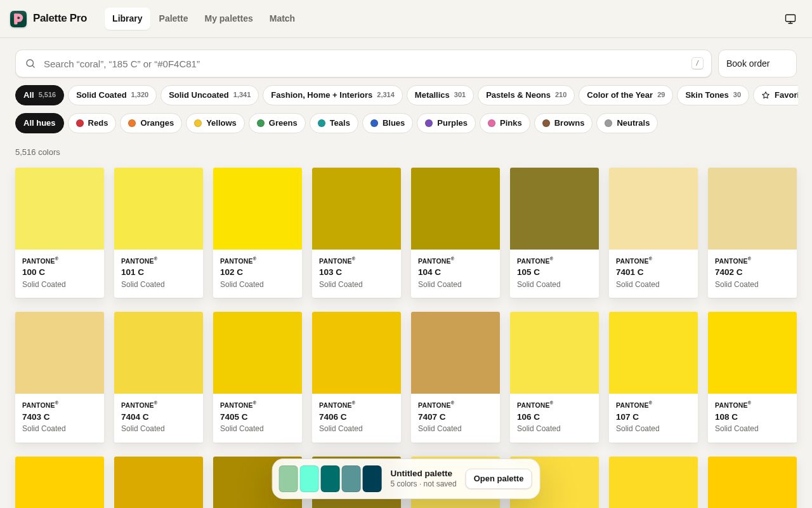Click the slash shortcut hint badge
This screenshot has height=508, width=812.
coord(697,63)
